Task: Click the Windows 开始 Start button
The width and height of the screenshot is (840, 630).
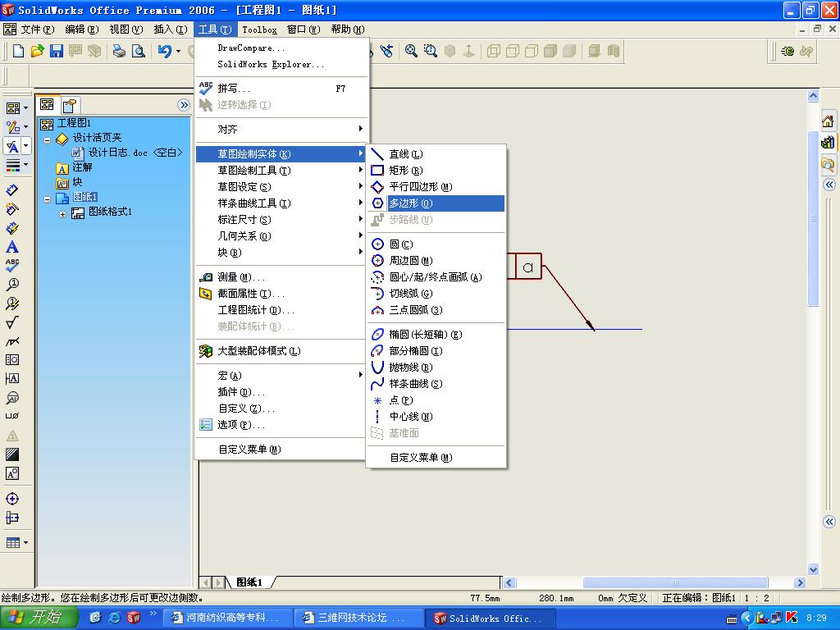Action: point(39,618)
